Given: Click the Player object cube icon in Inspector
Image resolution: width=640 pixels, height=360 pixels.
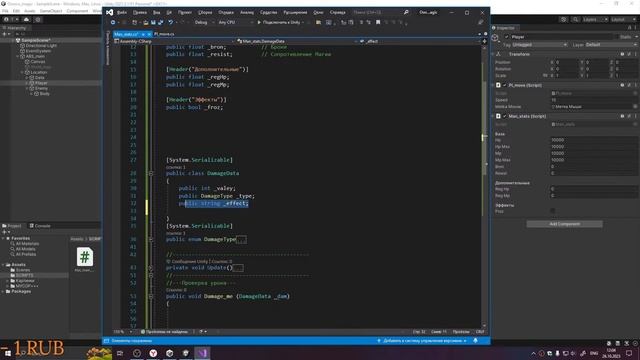Looking at the screenshot, I should pyautogui.click(x=495, y=38).
